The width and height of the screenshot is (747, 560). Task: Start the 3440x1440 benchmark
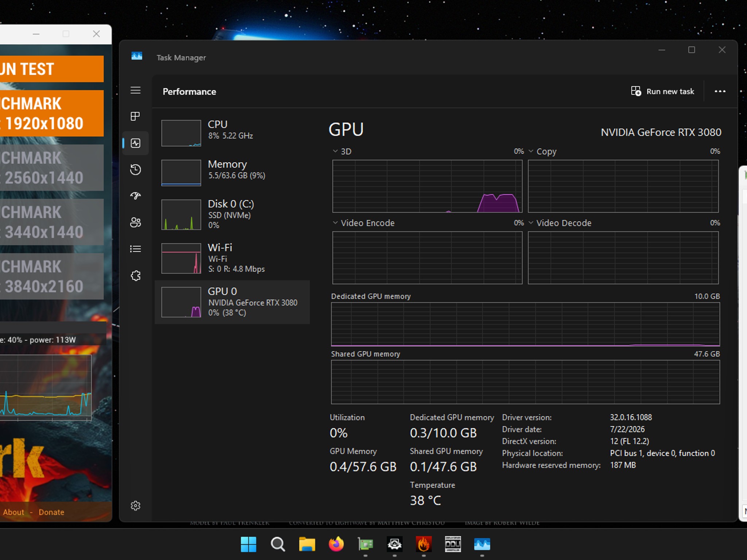[52, 222]
